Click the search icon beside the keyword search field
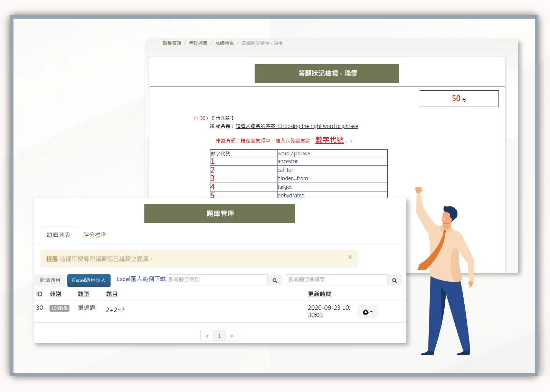Image resolution: width=550 pixels, height=392 pixels. click(394, 280)
